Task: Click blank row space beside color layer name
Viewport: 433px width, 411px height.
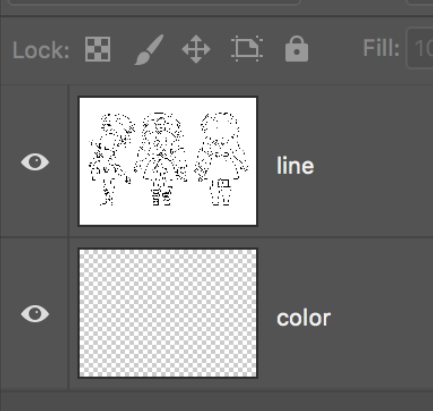Action: click(382, 314)
